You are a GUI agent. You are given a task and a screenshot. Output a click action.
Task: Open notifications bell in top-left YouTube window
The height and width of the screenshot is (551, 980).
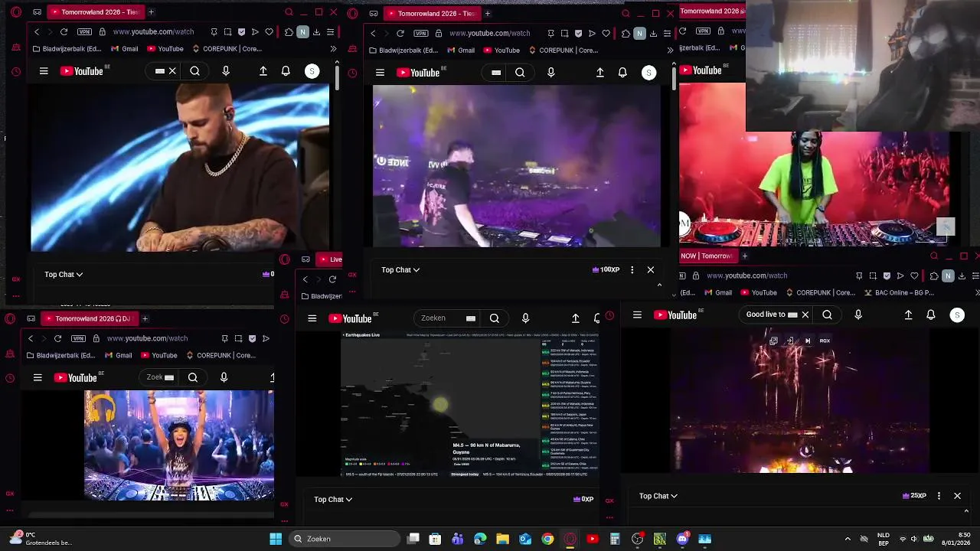tap(286, 71)
